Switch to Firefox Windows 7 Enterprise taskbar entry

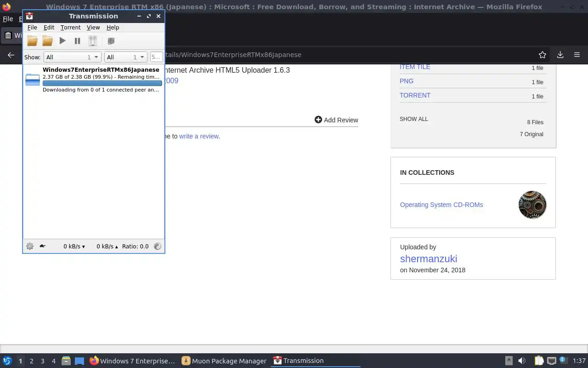132,361
